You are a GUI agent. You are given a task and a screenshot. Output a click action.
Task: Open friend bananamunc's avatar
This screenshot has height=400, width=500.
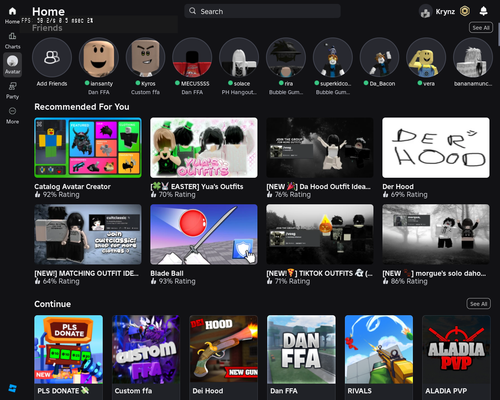pos(473,57)
